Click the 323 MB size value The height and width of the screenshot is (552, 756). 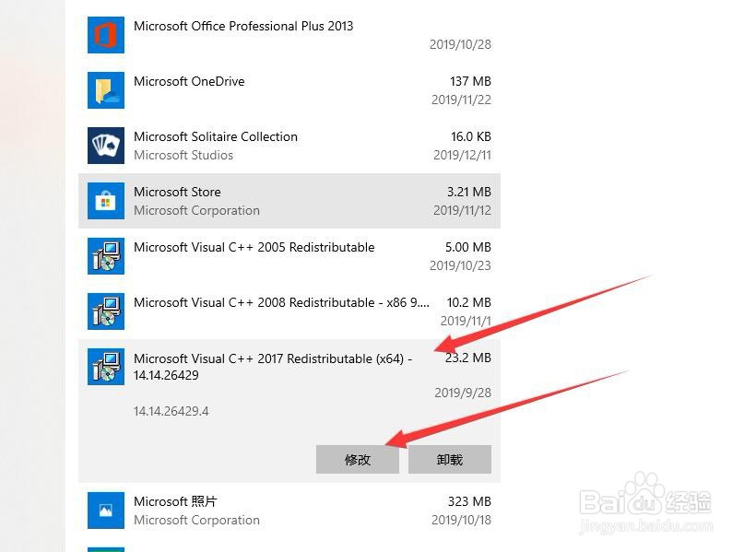(x=469, y=502)
